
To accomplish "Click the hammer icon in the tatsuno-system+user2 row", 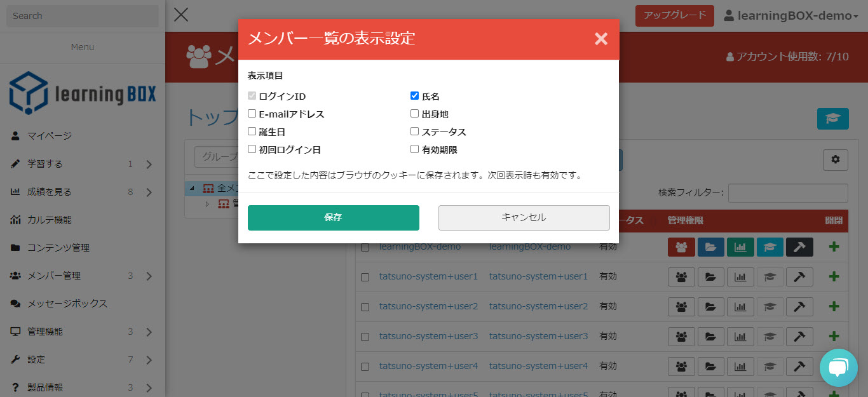I will pos(799,307).
